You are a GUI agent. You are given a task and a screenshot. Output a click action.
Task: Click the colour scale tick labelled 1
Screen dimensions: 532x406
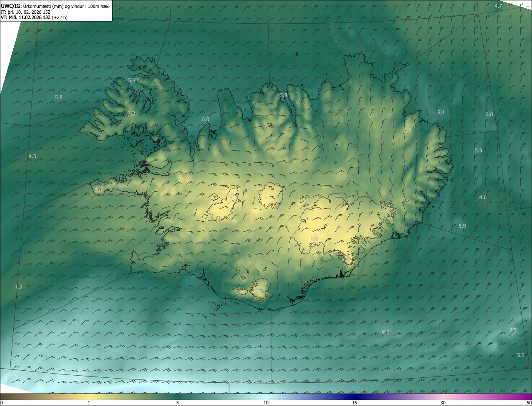[x=89, y=403]
